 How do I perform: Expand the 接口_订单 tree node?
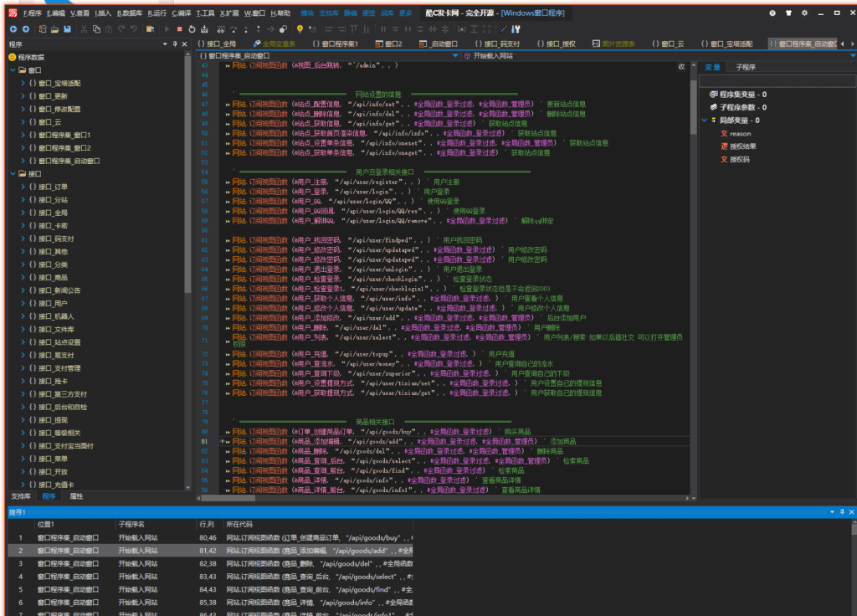pyautogui.click(x=23, y=187)
